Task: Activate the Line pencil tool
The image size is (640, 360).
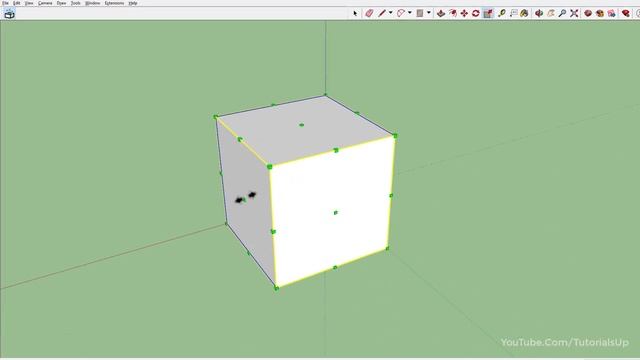Action: coord(382,13)
